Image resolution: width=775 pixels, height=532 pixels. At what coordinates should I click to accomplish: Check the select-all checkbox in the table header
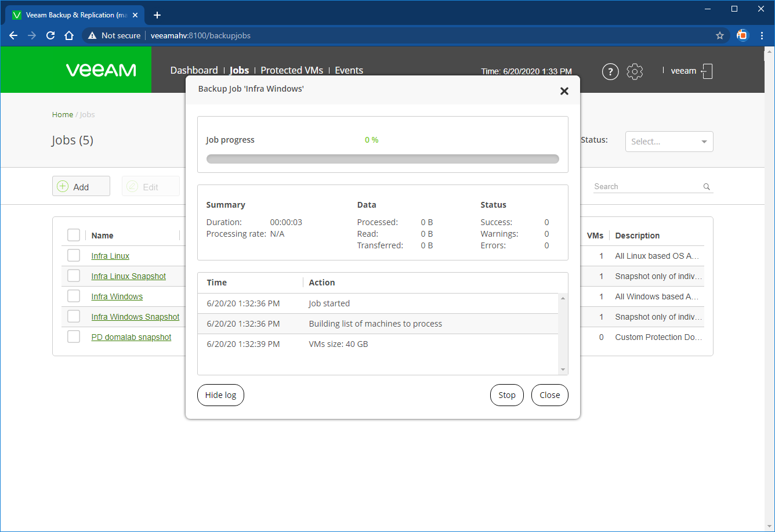coord(74,235)
